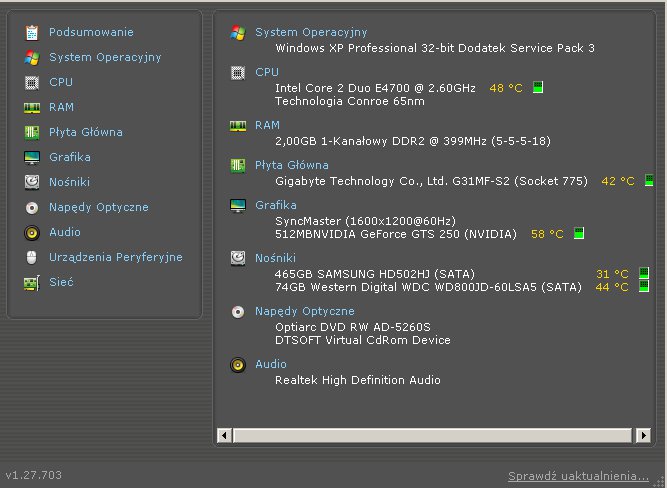Open Napędy Optyczne in the sidebar

(x=99, y=208)
